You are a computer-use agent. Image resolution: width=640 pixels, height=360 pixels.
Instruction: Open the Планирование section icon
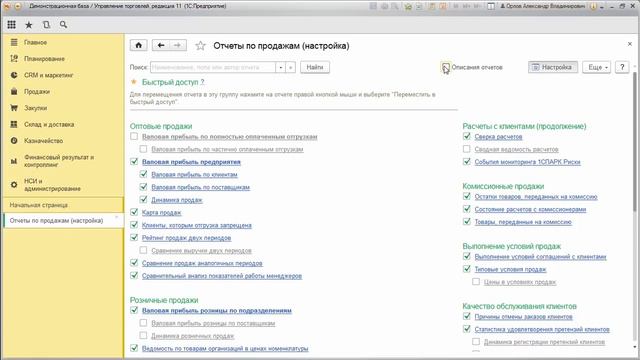tap(14, 59)
